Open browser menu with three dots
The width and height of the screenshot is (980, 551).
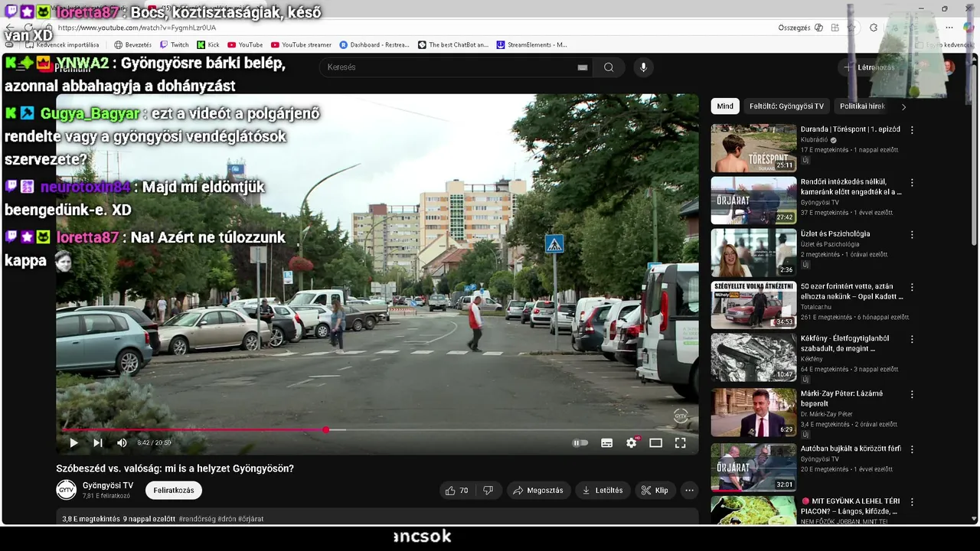[x=949, y=28]
